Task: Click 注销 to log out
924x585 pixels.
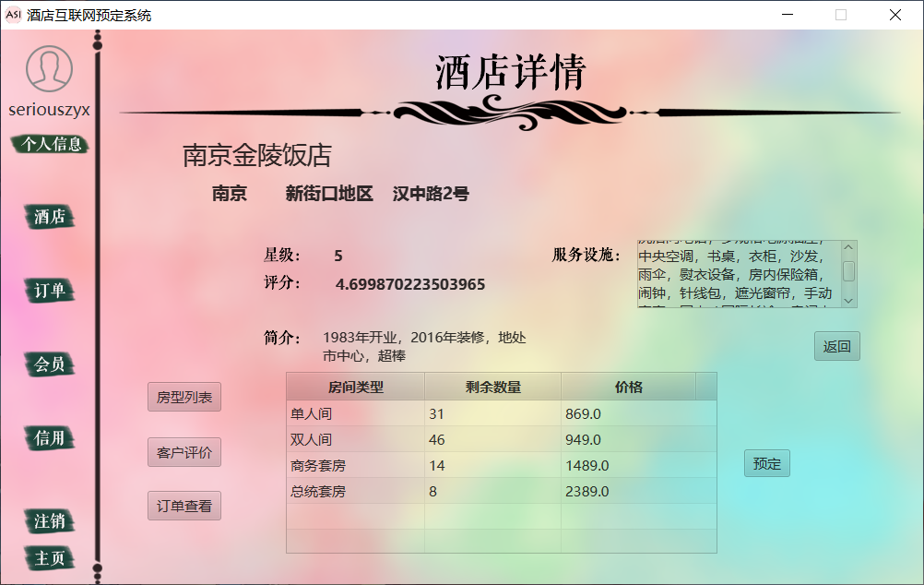Action: click(x=50, y=521)
